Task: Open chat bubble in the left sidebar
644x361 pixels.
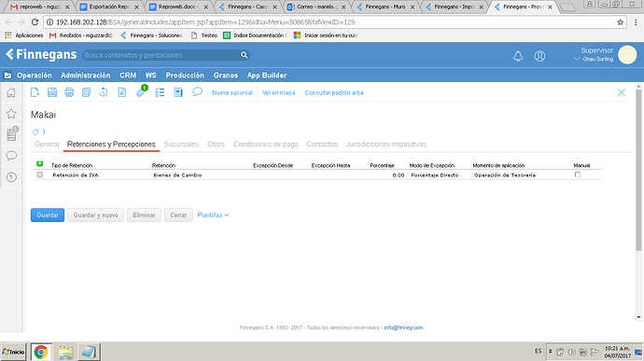Action: click(x=11, y=156)
